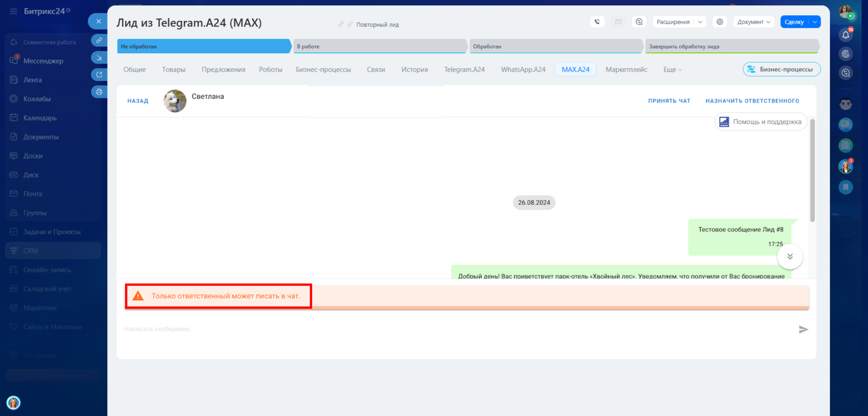Viewport: 868px width, 416px height.
Task: Close the lead slider with X button
Action: pos(98,21)
